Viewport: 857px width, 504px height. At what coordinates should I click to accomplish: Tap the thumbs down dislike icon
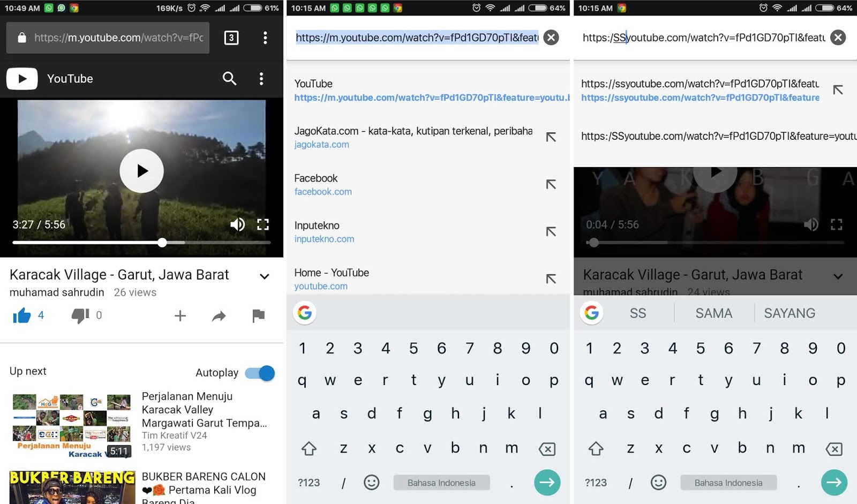coord(80,315)
